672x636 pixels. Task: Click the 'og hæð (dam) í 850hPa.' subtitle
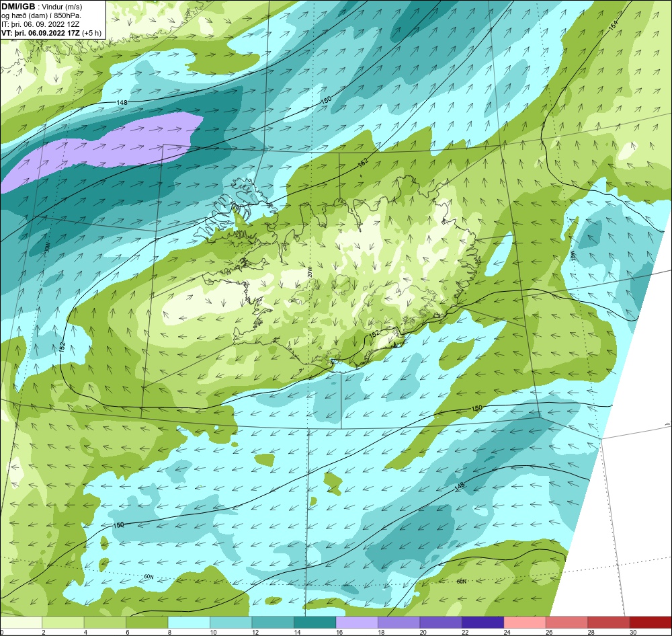pyautogui.click(x=42, y=15)
